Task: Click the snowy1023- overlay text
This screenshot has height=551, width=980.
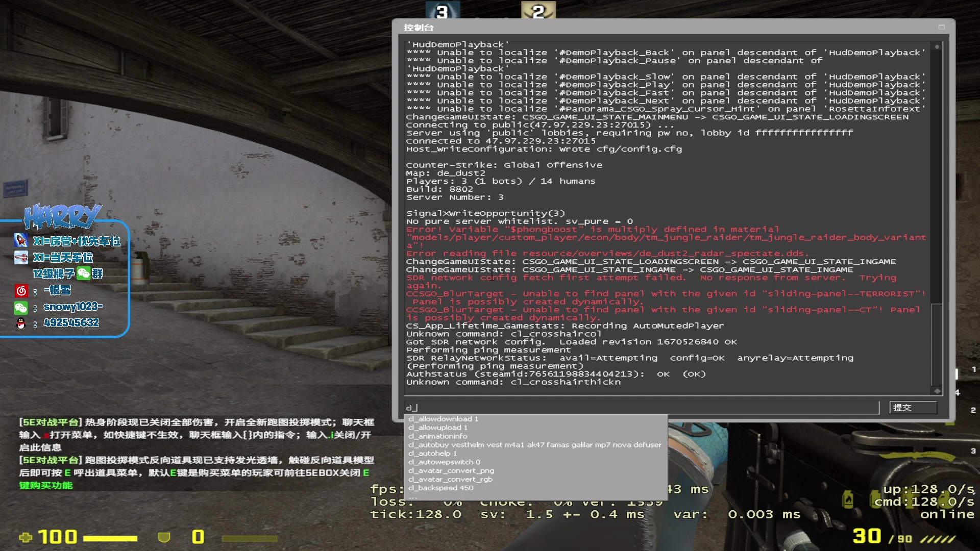Action: 73,307
